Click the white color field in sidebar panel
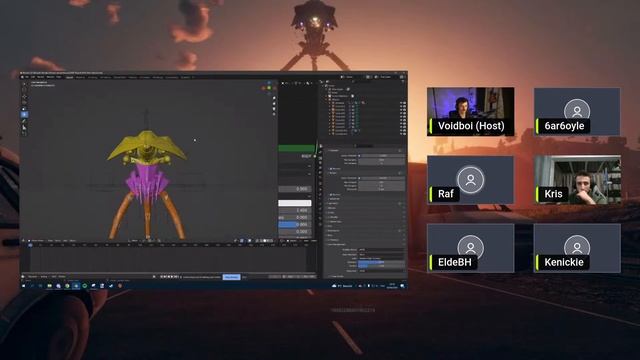This screenshot has width=640, height=360. 295,203
